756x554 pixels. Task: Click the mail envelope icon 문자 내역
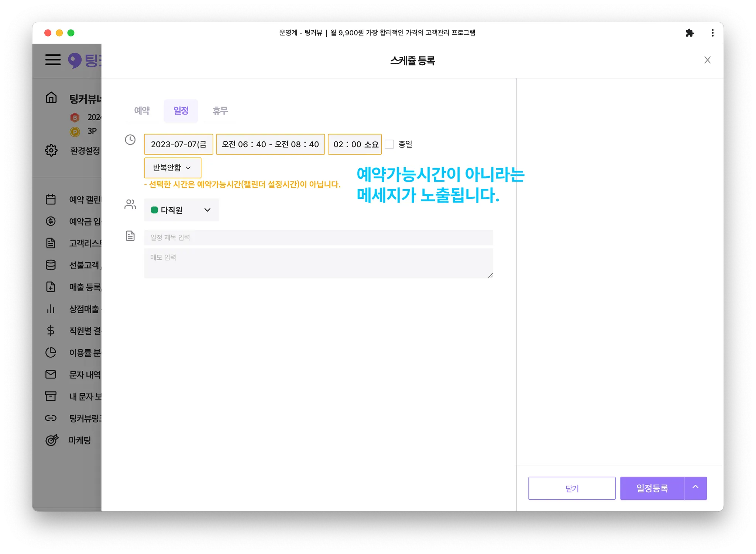click(x=51, y=374)
